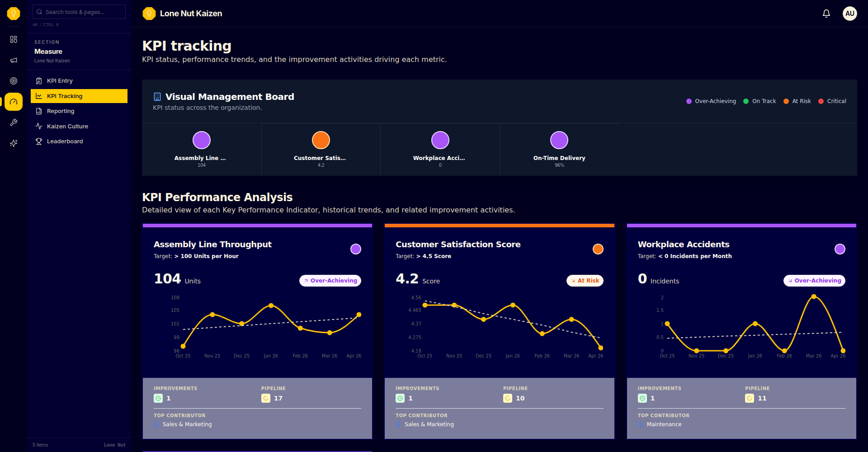Select the Measure gauge icon in rail
The image size is (868, 452).
click(x=14, y=102)
